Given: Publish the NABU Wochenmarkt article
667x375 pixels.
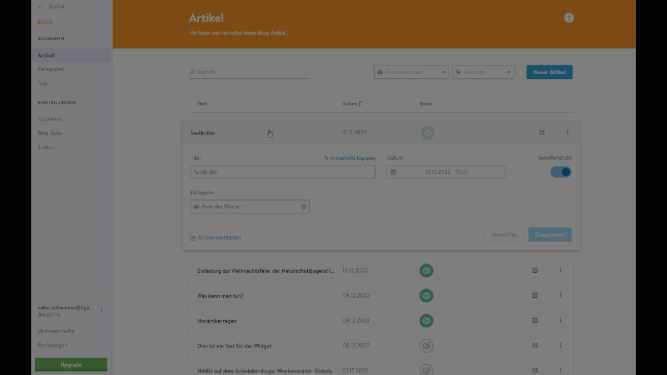Looking at the screenshot, I should (426, 370).
